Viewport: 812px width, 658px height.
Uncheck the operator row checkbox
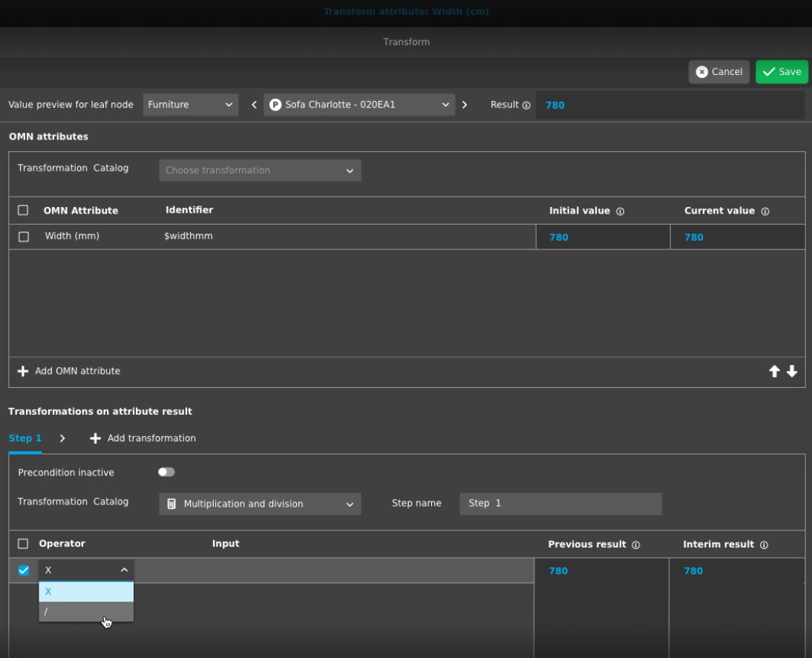[24, 570]
